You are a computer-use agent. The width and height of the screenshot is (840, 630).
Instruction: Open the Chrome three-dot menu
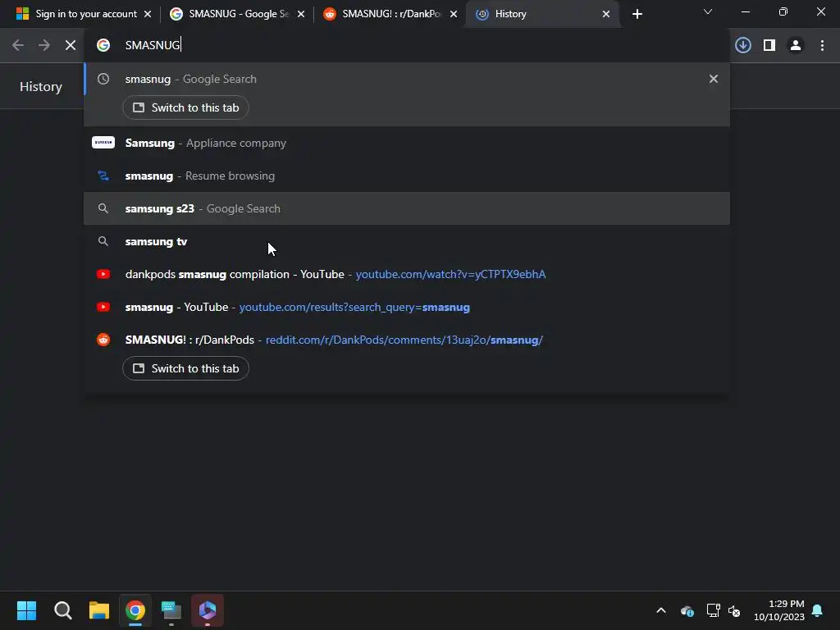(x=822, y=45)
